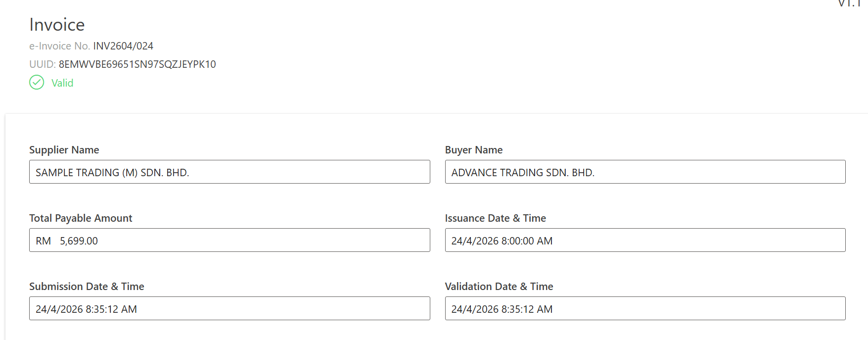Click the RM currency prefix
Screen dimensions: 868x340
coord(44,241)
